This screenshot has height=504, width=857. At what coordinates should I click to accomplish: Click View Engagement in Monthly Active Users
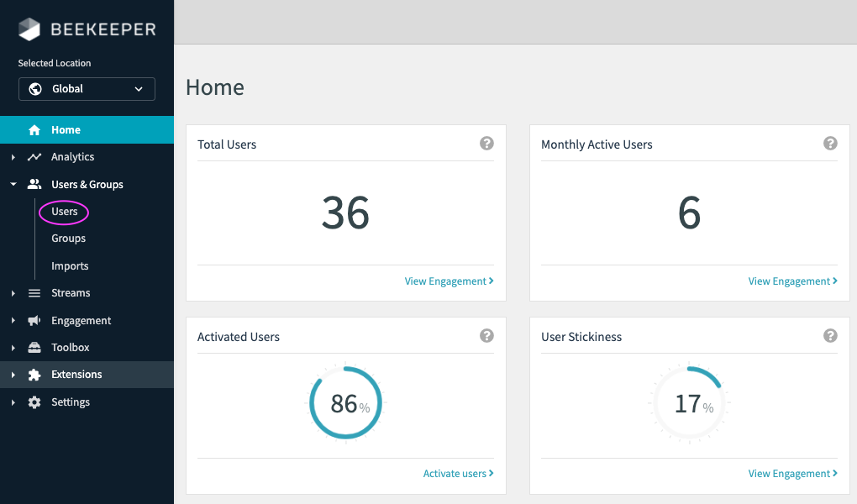coord(793,281)
